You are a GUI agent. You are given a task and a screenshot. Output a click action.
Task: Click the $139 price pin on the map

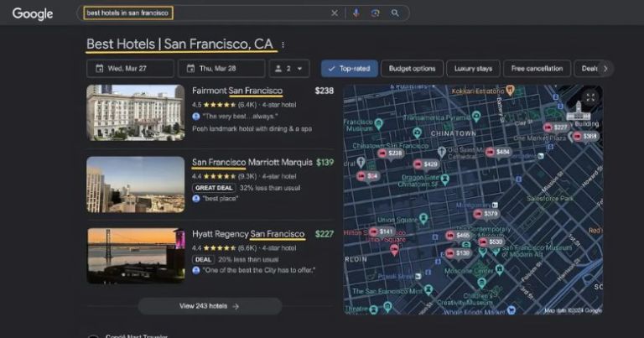pyautogui.click(x=459, y=253)
